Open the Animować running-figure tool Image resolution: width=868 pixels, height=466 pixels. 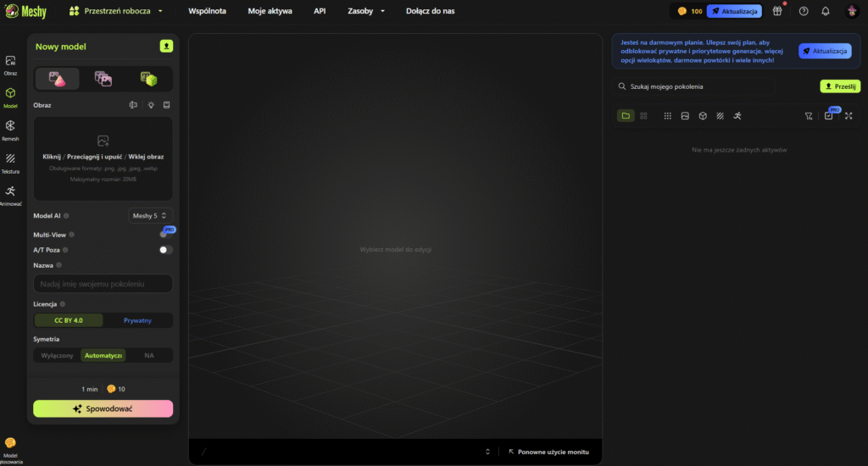pos(10,194)
